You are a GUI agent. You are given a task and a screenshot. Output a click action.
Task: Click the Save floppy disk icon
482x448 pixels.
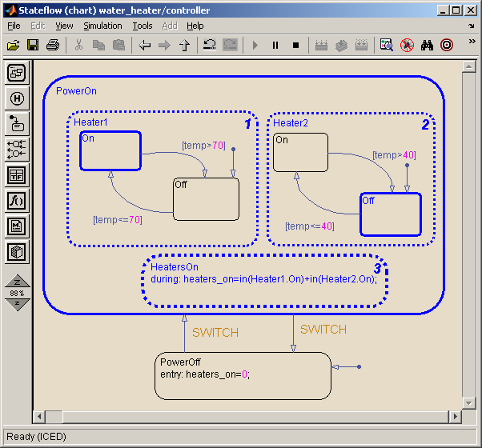tap(33, 45)
